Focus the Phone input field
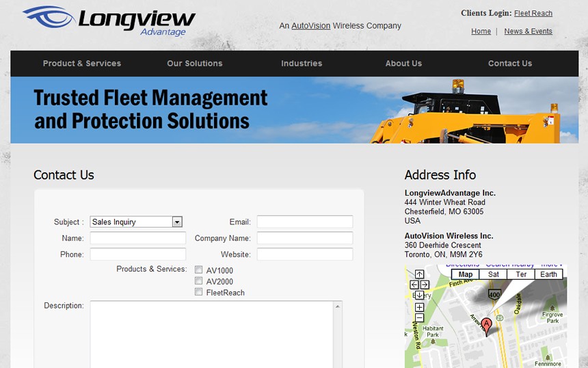This screenshot has width=588, height=368. [x=138, y=254]
